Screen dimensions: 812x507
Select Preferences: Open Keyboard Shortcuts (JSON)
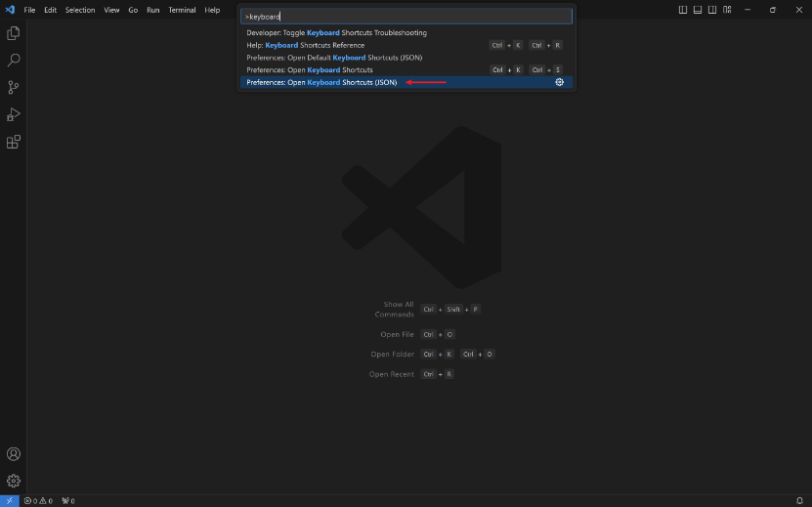point(406,82)
